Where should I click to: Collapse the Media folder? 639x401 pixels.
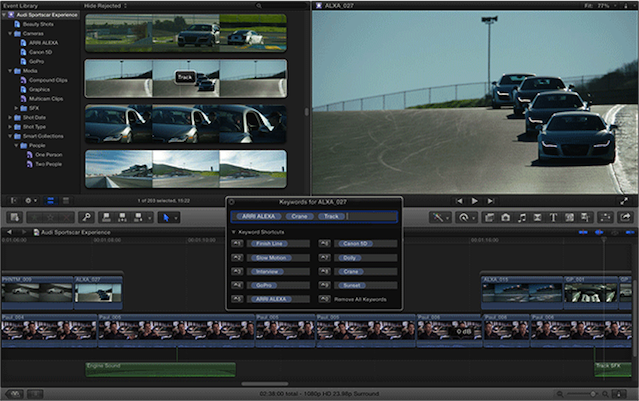pos(10,71)
